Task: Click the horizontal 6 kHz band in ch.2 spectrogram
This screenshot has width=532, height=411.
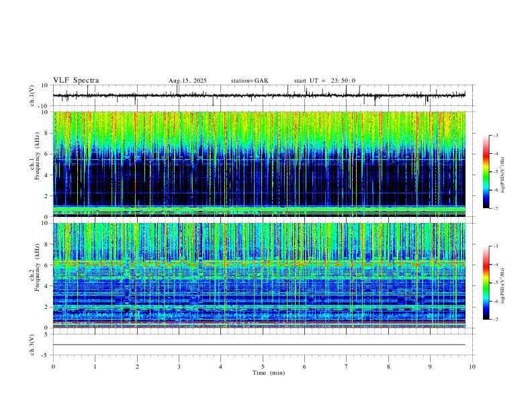Action: [259, 263]
